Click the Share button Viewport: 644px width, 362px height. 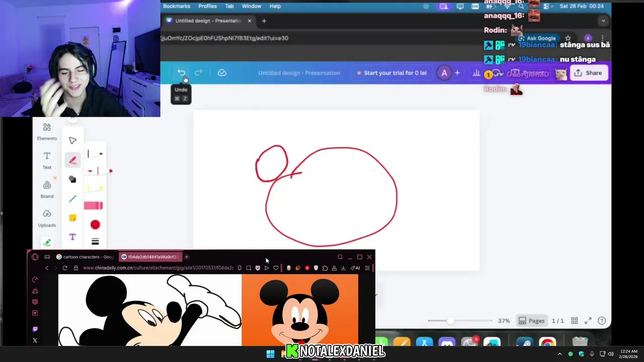tap(588, 73)
